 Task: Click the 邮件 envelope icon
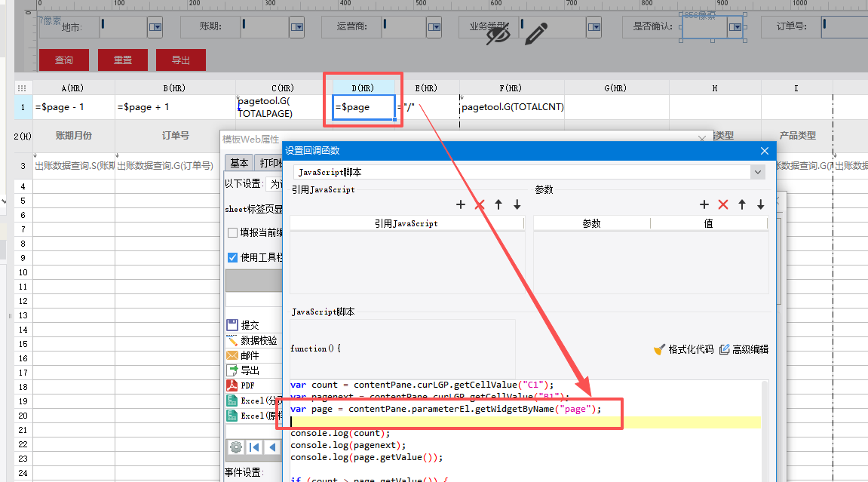pos(232,355)
